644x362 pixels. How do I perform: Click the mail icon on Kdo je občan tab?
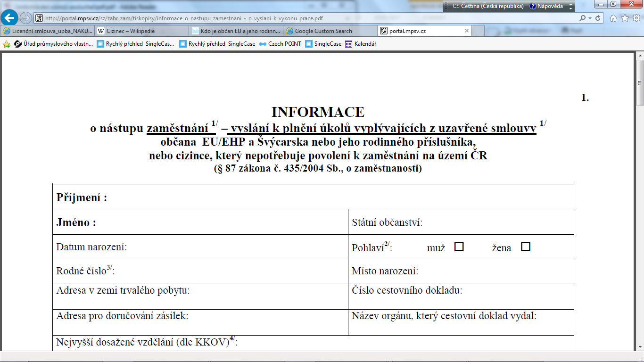(x=195, y=31)
